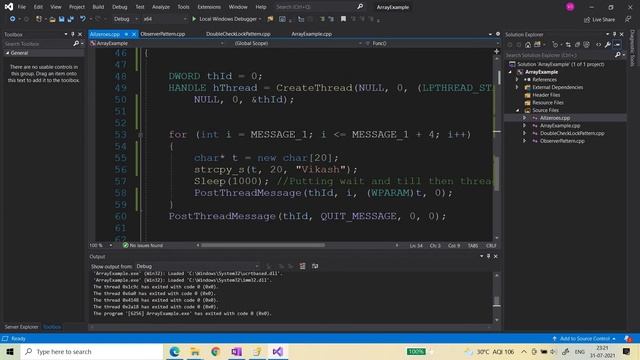
Task: Click Add to Source Control
Action: point(584,338)
